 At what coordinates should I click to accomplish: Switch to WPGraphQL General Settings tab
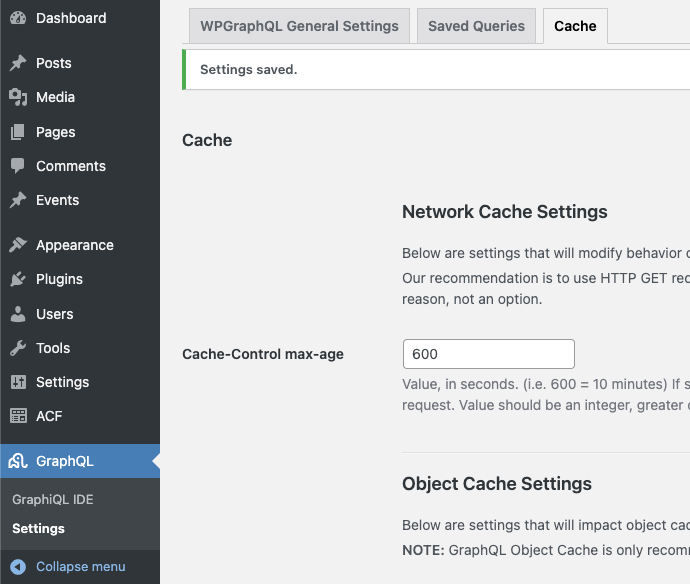coord(299,26)
